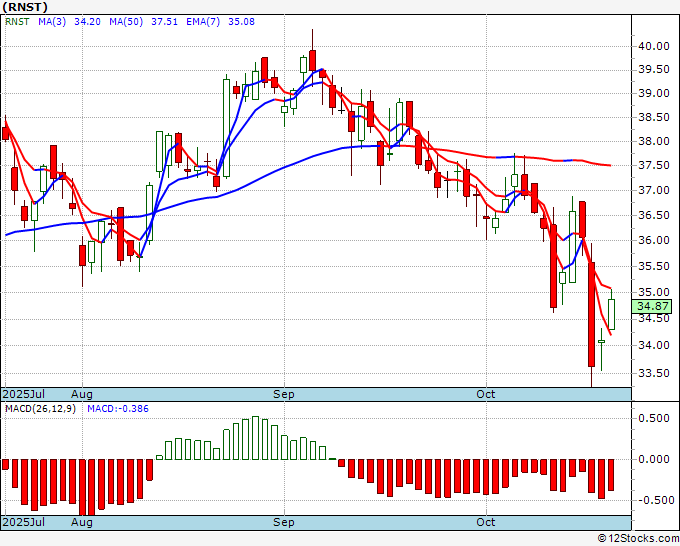The width and height of the screenshot is (680, 546).
Task: Click the EMA(7) value 35.08
Action: click(242, 22)
